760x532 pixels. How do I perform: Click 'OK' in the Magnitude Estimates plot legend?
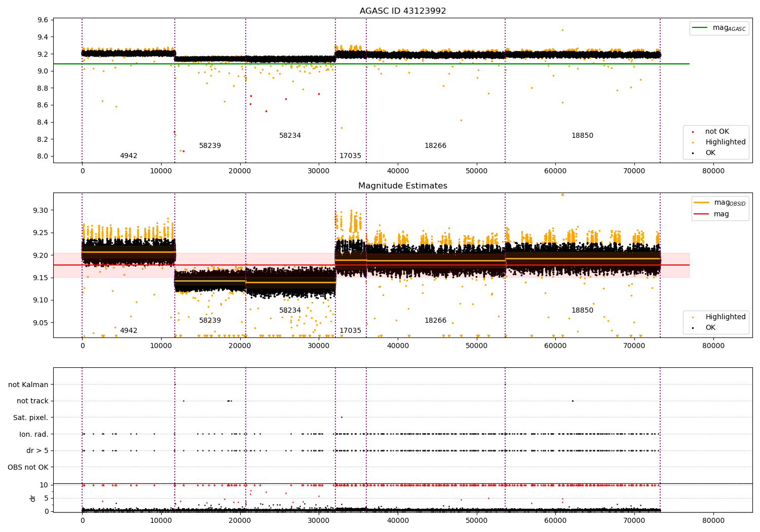pos(710,328)
